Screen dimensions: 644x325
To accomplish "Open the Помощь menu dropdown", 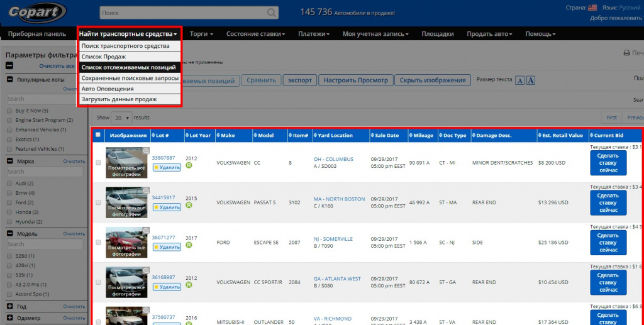I will coord(540,34).
